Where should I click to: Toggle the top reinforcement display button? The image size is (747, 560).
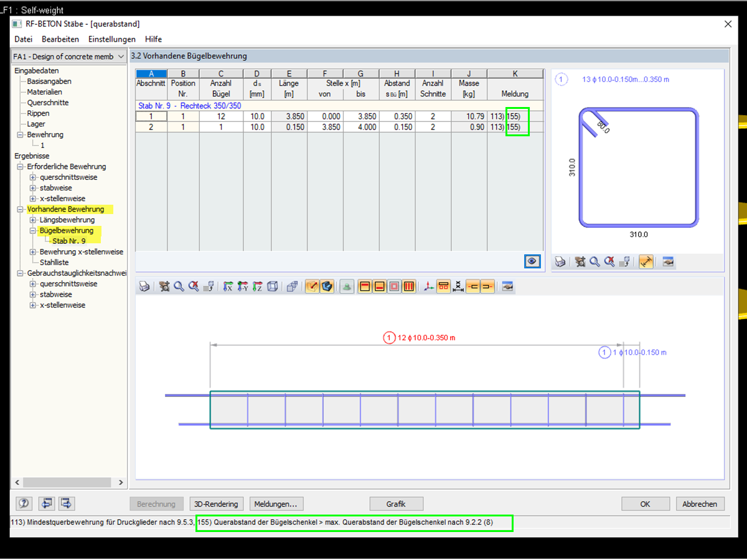(x=365, y=286)
